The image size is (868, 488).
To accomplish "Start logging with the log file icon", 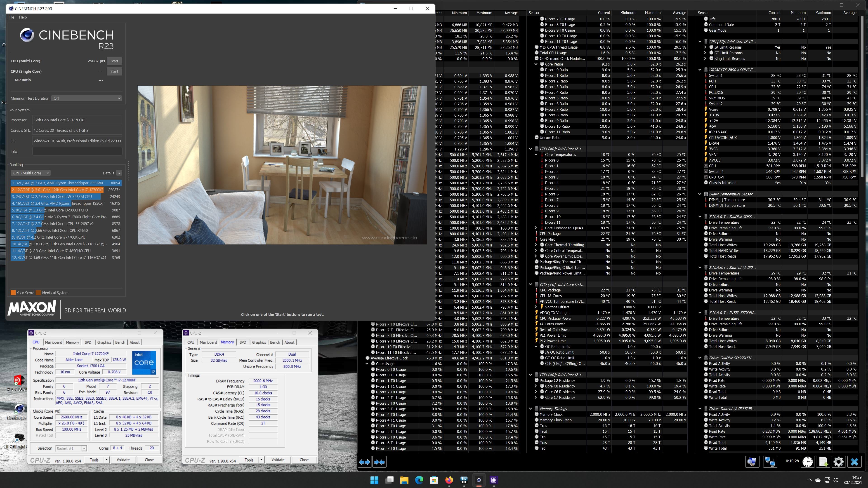I will pos(823,461).
